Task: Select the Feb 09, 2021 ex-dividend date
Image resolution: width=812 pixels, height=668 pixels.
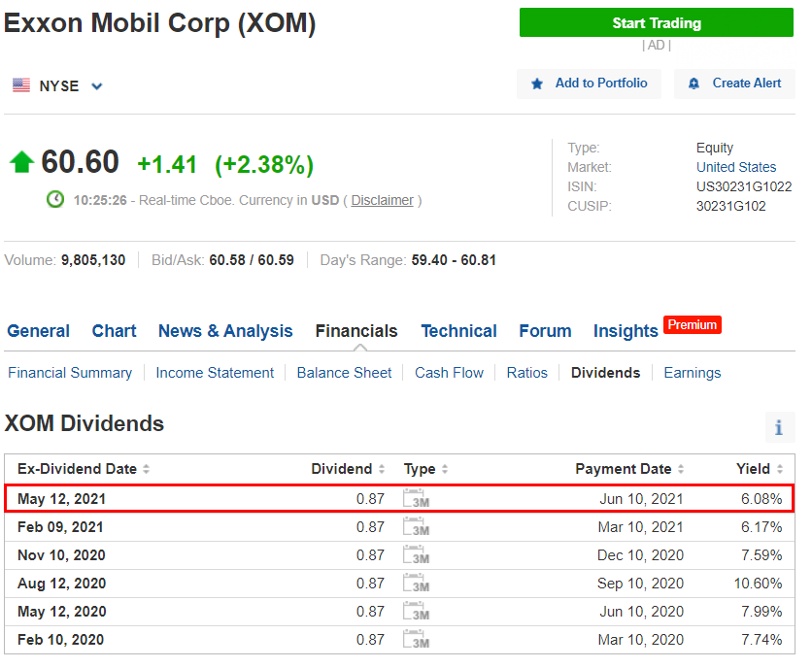Action: click(60, 527)
